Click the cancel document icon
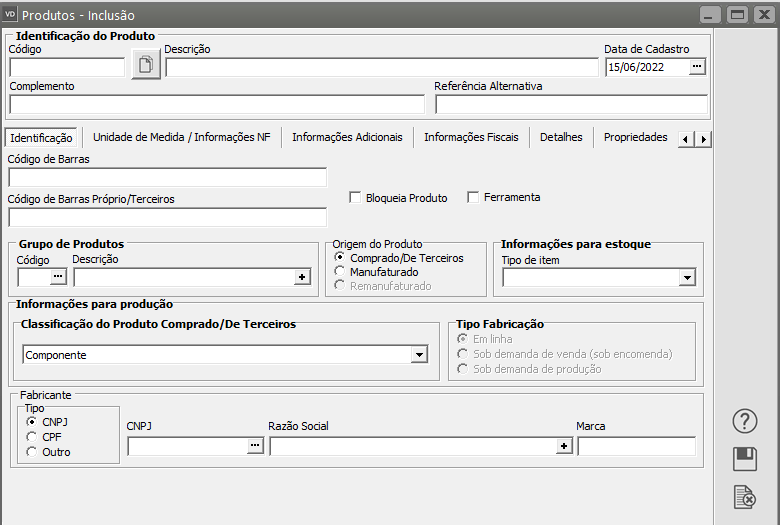Viewport: 780px width, 525px height. click(x=745, y=496)
